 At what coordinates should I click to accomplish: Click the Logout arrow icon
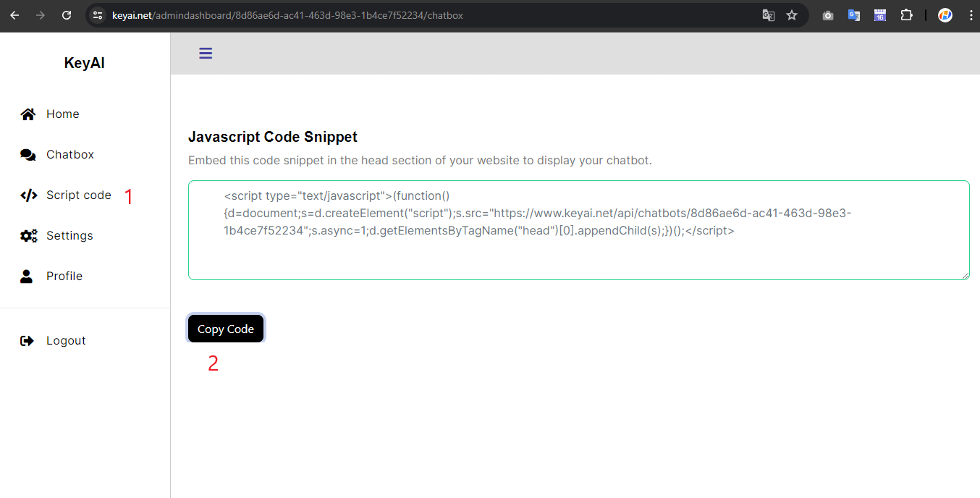pyautogui.click(x=27, y=341)
